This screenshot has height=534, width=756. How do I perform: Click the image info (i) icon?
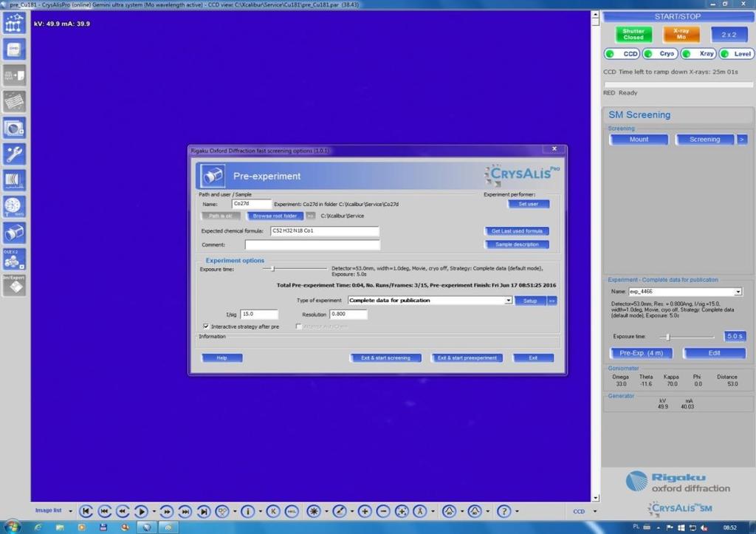pos(248,511)
